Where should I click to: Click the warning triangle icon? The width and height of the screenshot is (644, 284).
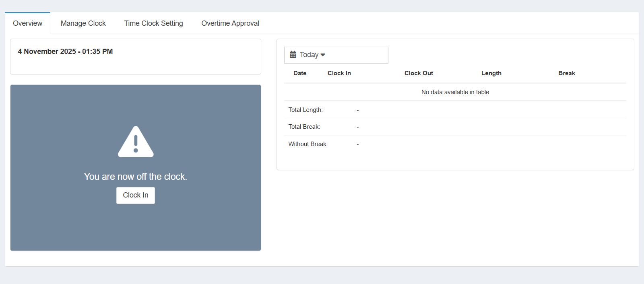(136, 142)
